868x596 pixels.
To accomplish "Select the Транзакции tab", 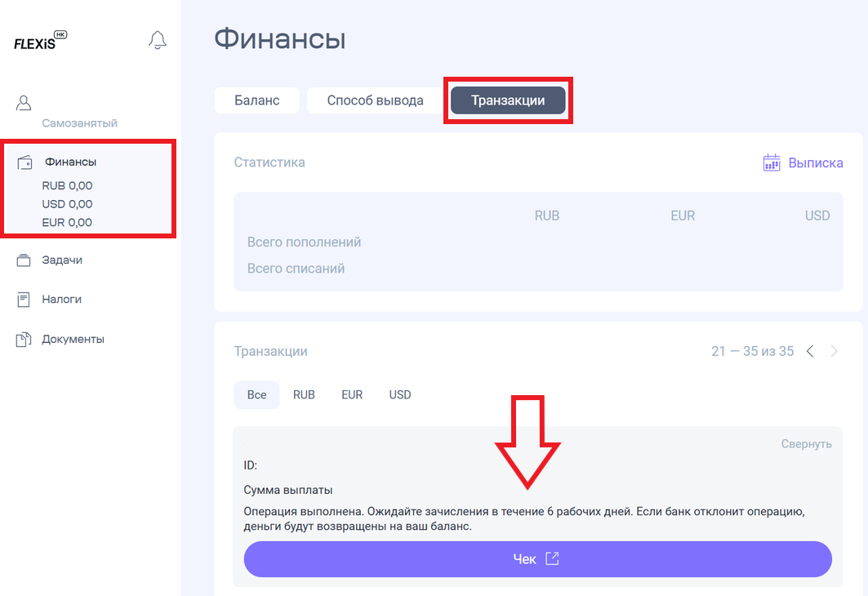I will [x=508, y=100].
